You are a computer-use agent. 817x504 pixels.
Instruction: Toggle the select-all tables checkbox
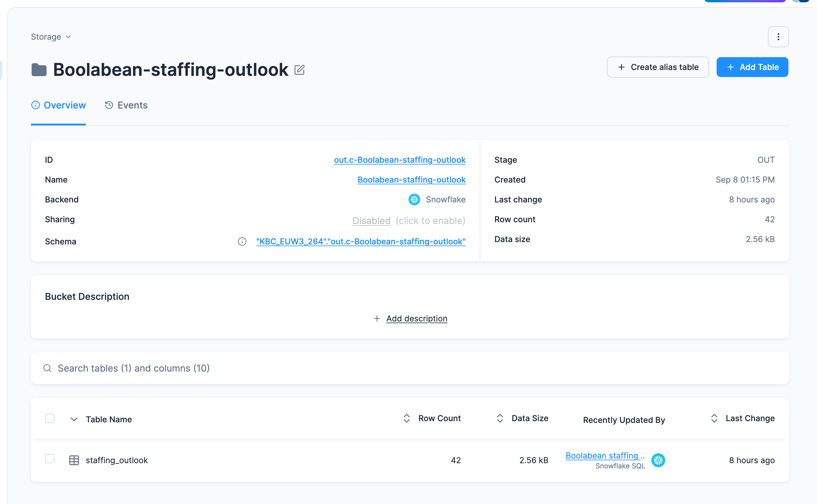click(x=50, y=418)
